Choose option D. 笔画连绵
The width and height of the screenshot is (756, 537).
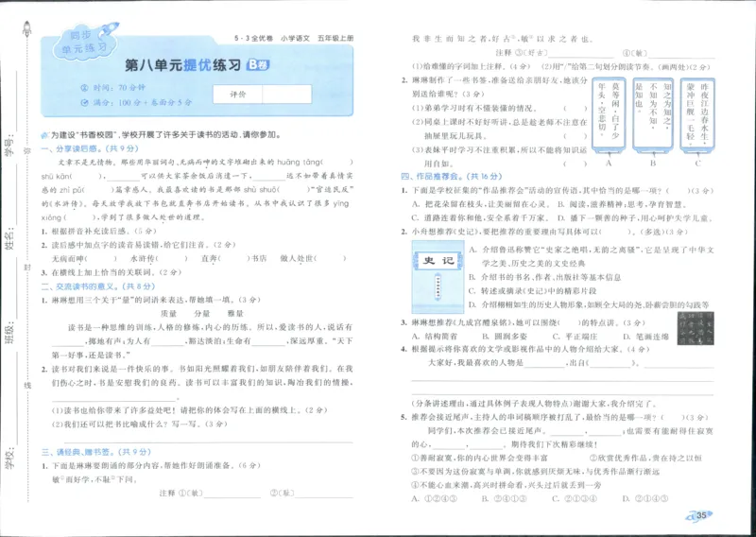pos(646,337)
